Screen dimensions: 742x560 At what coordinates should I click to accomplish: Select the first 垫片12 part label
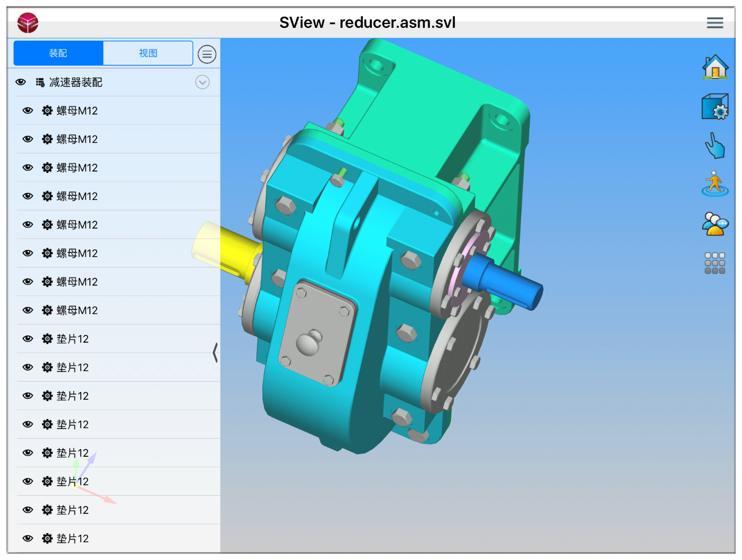click(x=73, y=339)
